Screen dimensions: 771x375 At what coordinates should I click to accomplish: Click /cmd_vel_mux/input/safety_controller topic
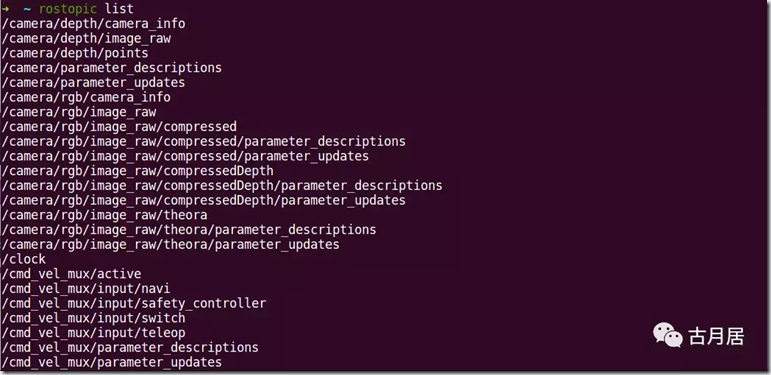[134, 303]
